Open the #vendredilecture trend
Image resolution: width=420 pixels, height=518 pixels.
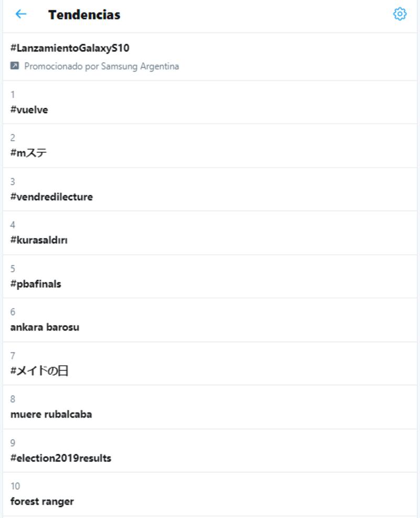coord(51,197)
